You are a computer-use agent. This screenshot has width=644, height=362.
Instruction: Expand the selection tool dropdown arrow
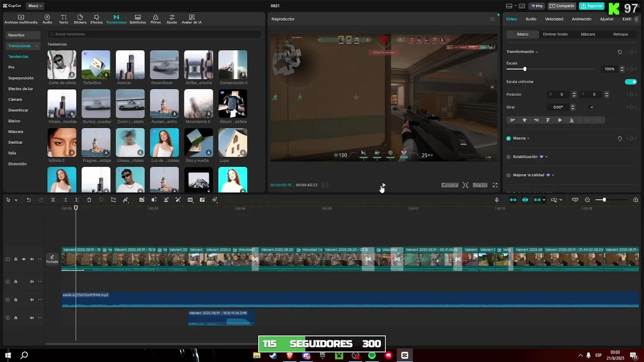tap(16, 200)
